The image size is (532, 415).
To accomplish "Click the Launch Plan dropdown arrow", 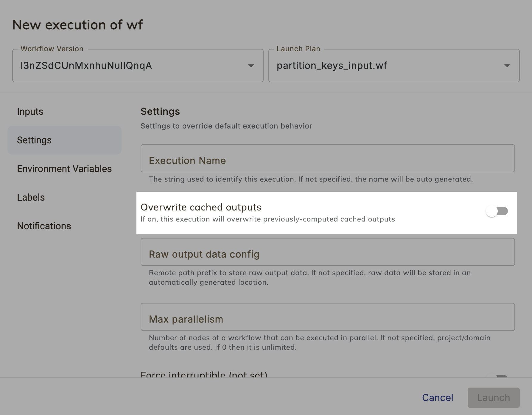I will point(507,65).
